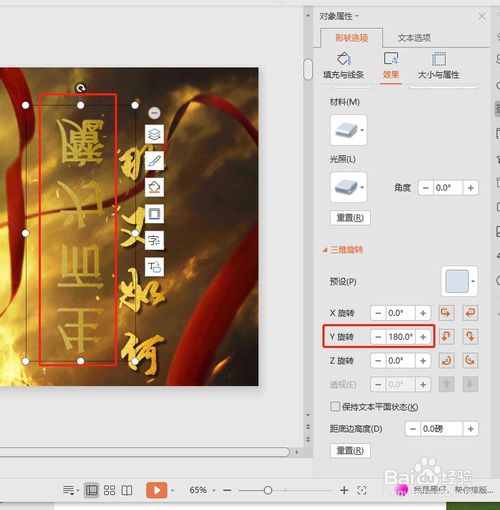Decrease Z rotation value
The height and width of the screenshot is (510, 500).
click(378, 360)
